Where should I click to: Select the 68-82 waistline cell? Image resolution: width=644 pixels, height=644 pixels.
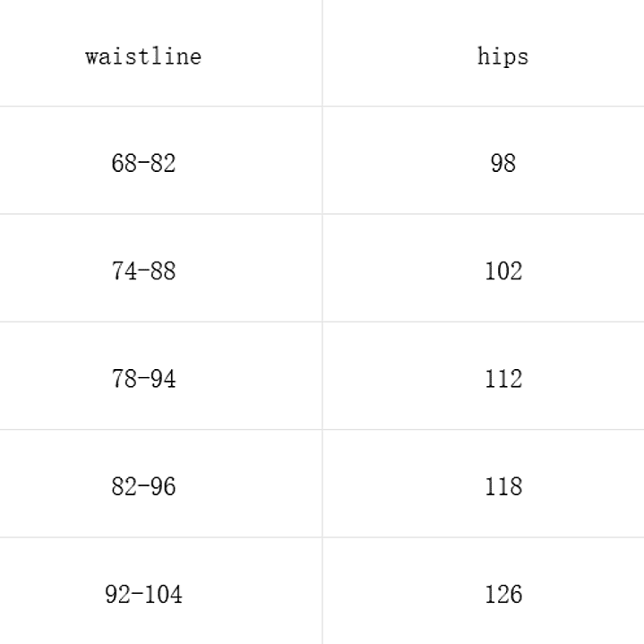[143, 163]
